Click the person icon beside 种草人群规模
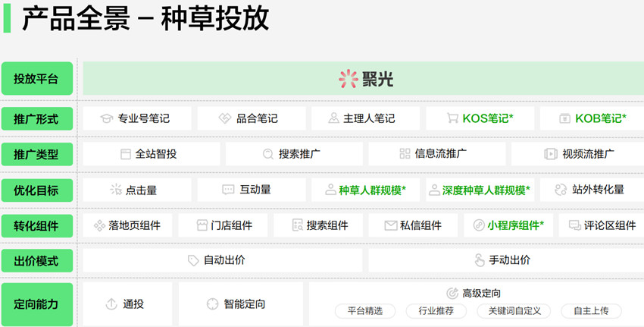 330,190
